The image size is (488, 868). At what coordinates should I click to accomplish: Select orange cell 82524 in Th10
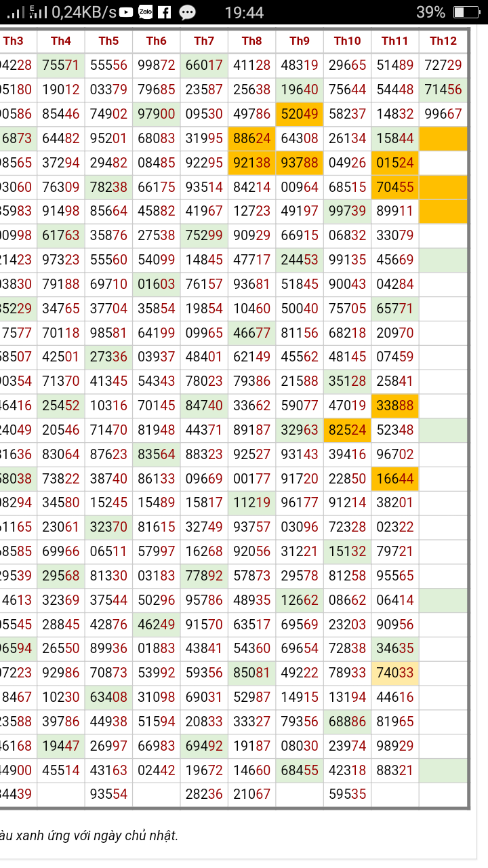[x=347, y=430]
